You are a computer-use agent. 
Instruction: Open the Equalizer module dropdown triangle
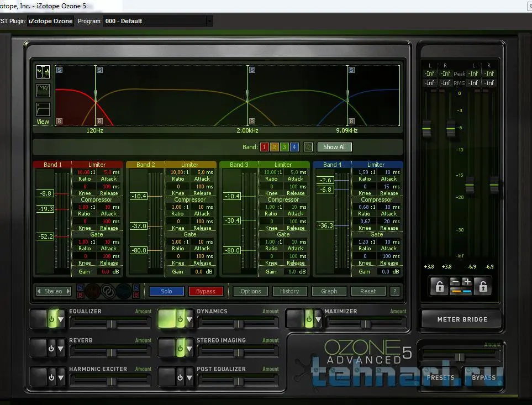[61, 319]
